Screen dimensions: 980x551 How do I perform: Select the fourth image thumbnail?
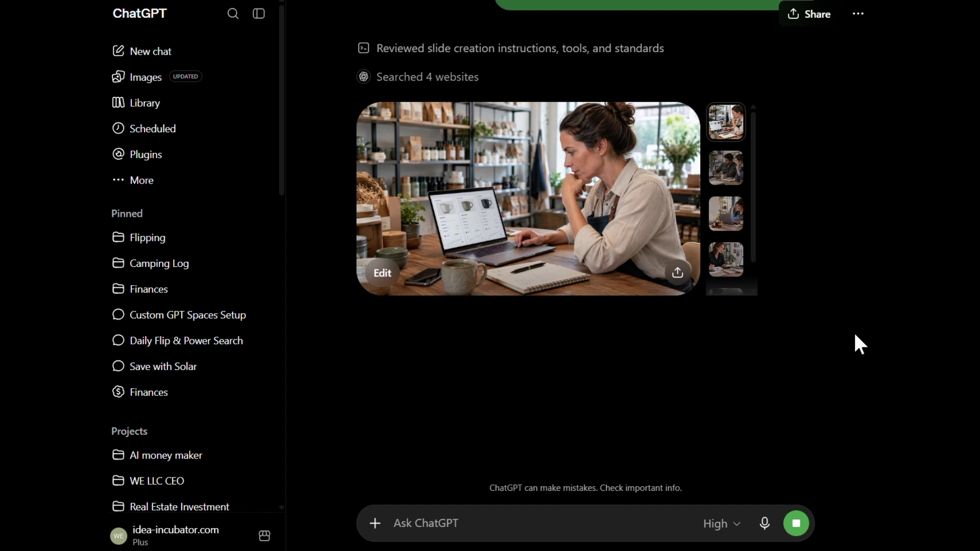pyautogui.click(x=726, y=260)
